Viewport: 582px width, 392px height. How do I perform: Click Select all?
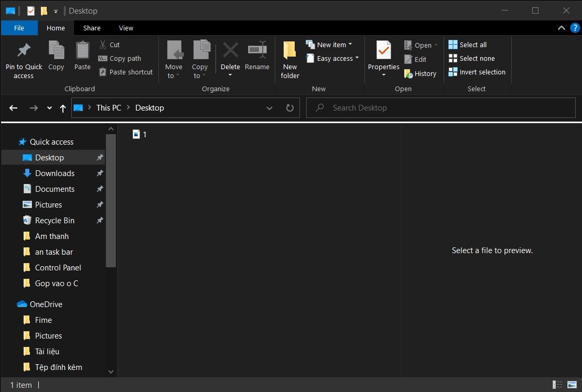[x=468, y=45]
